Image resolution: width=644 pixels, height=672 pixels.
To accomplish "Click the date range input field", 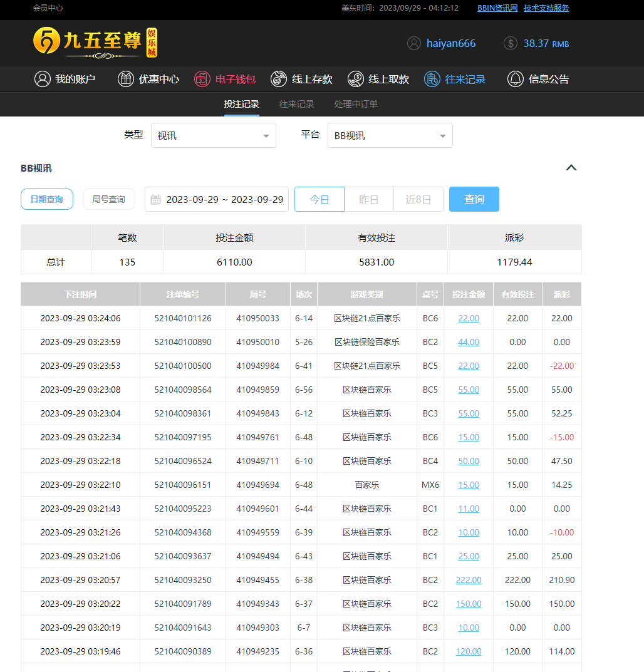I will (217, 199).
